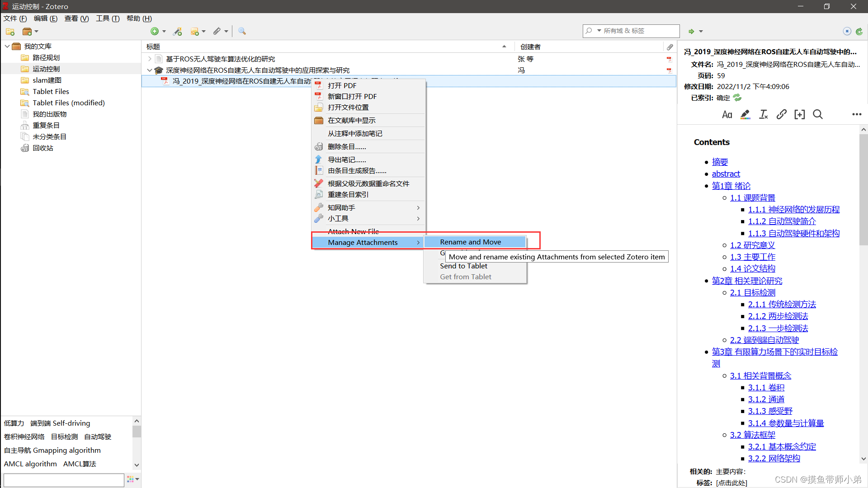
Task: Toggle the tag selector color display menu
Action: click(x=133, y=479)
